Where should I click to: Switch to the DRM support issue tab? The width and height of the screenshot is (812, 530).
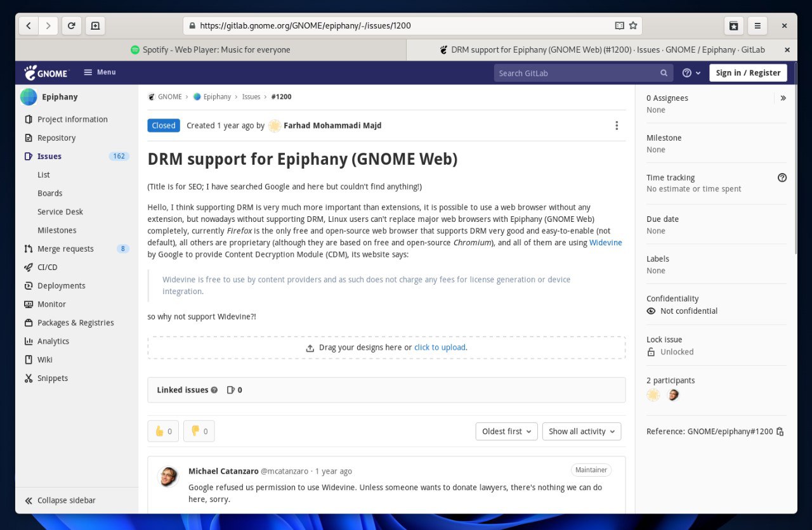(x=601, y=49)
